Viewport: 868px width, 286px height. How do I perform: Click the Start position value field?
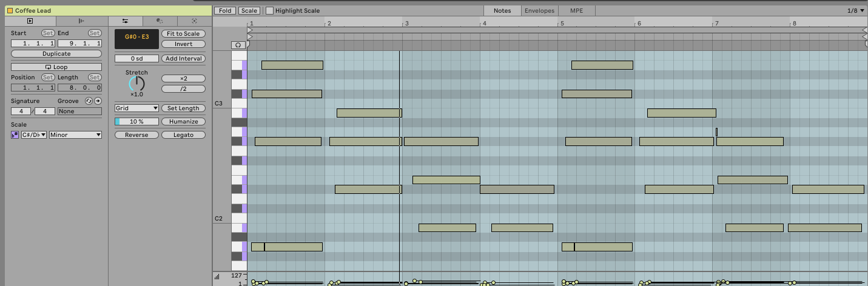(x=33, y=44)
